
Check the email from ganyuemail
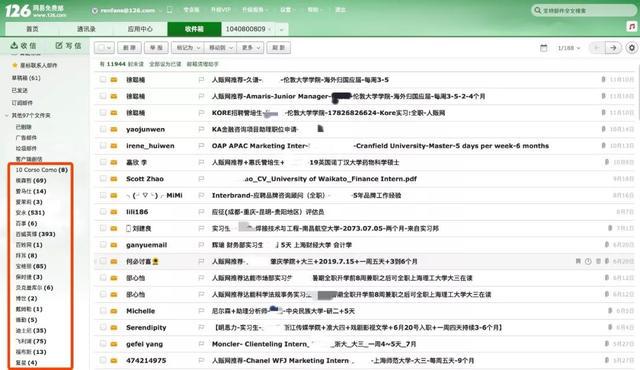(103, 245)
